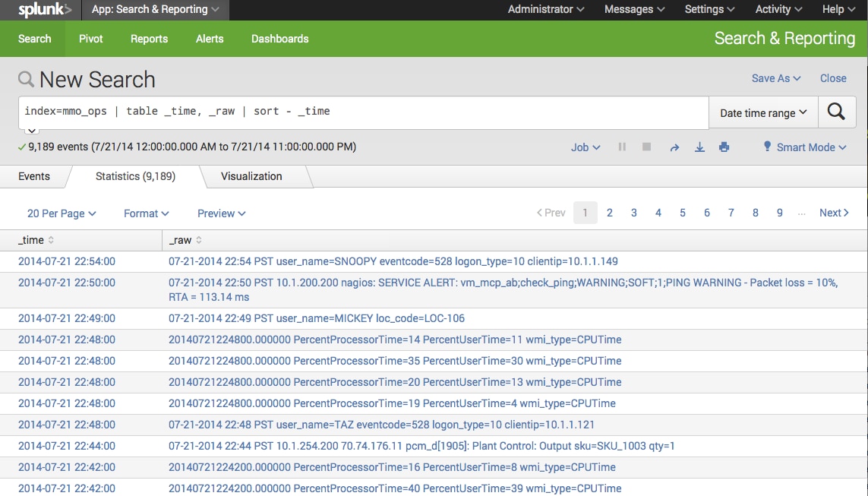Open the Pivot navigation item
Image resolution: width=868 pixels, height=496 pixels.
tap(91, 39)
